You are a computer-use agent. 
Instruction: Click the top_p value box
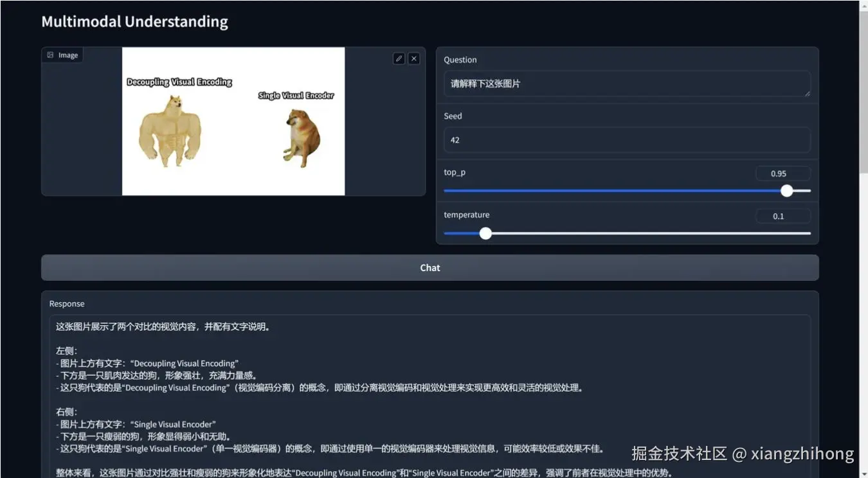coord(782,173)
